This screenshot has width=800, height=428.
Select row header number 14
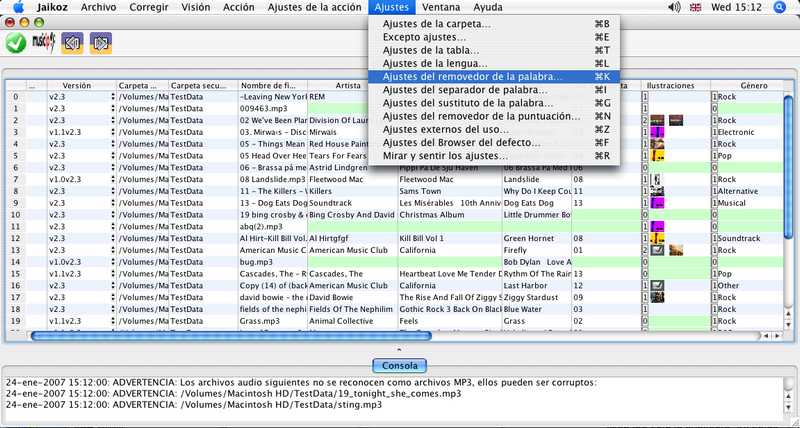pos(16,262)
